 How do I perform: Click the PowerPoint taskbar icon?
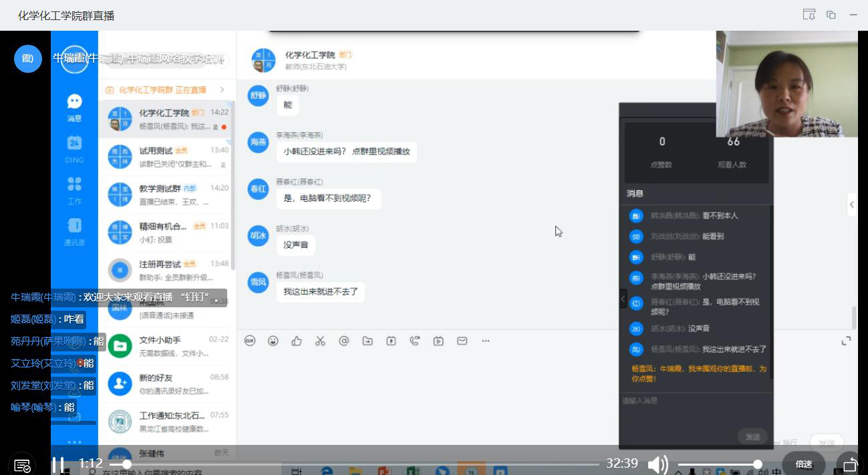[384, 470]
